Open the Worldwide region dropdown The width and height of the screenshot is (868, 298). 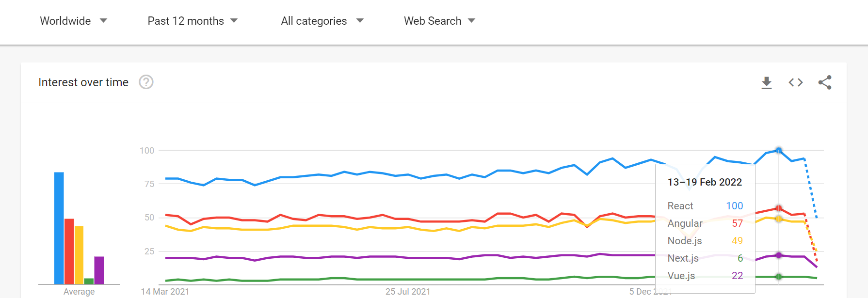coord(74,21)
